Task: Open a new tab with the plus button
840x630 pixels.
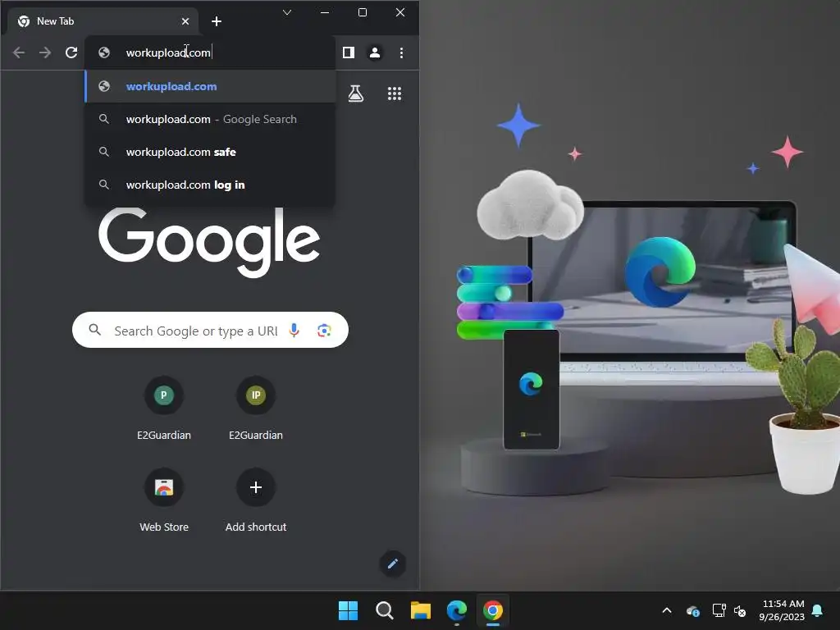Action: 217,21
